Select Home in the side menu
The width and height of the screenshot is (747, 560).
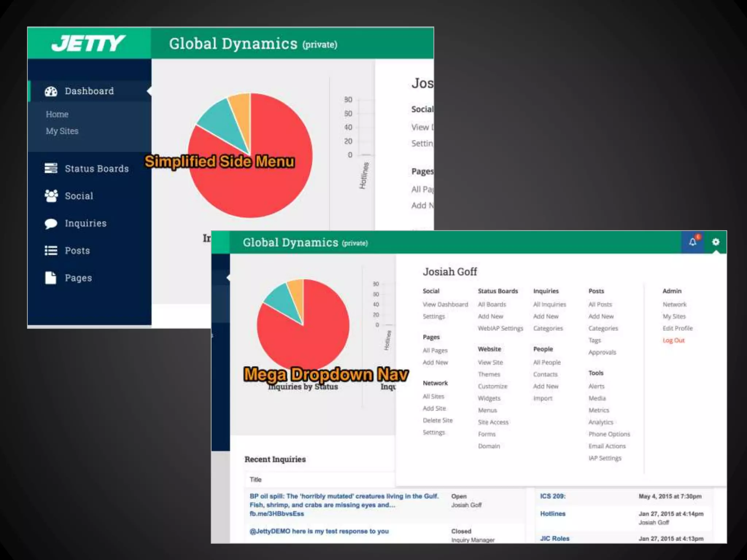click(57, 114)
